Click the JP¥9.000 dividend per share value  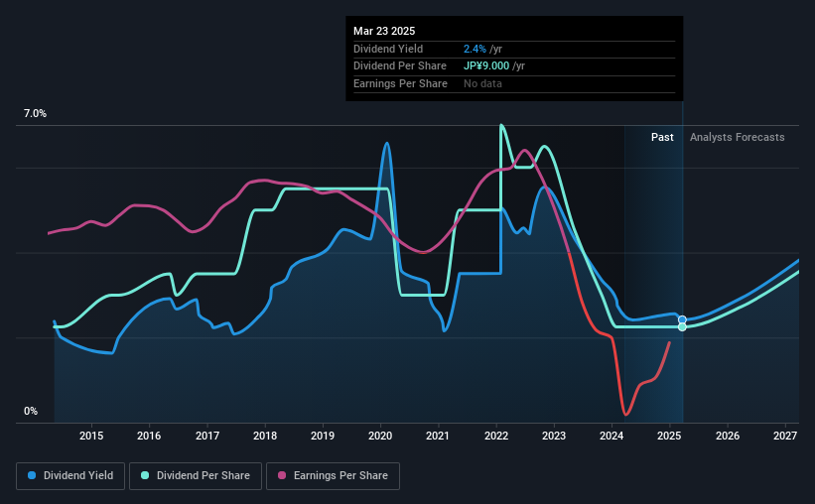pos(486,66)
